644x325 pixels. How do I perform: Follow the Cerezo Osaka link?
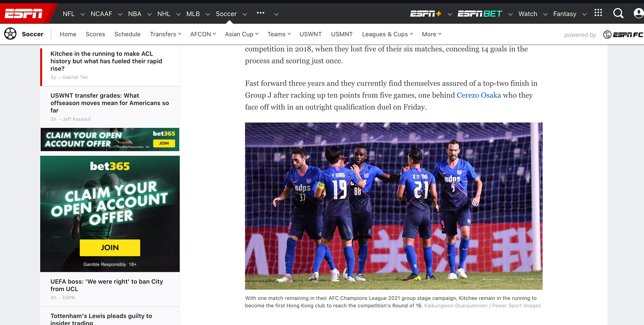click(479, 95)
